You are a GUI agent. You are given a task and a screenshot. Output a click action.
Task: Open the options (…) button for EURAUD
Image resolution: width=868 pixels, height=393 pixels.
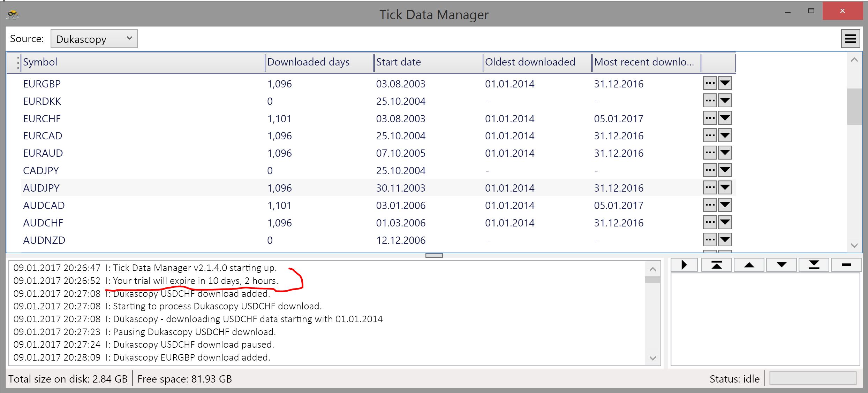(710, 153)
